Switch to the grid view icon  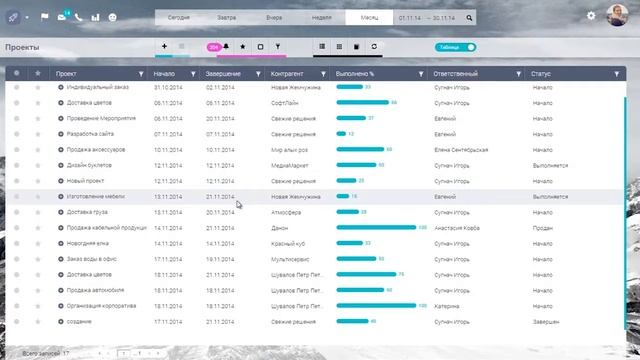click(339, 47)
